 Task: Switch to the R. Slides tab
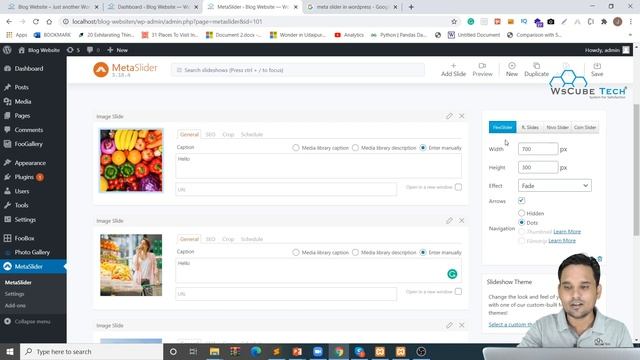530,127
